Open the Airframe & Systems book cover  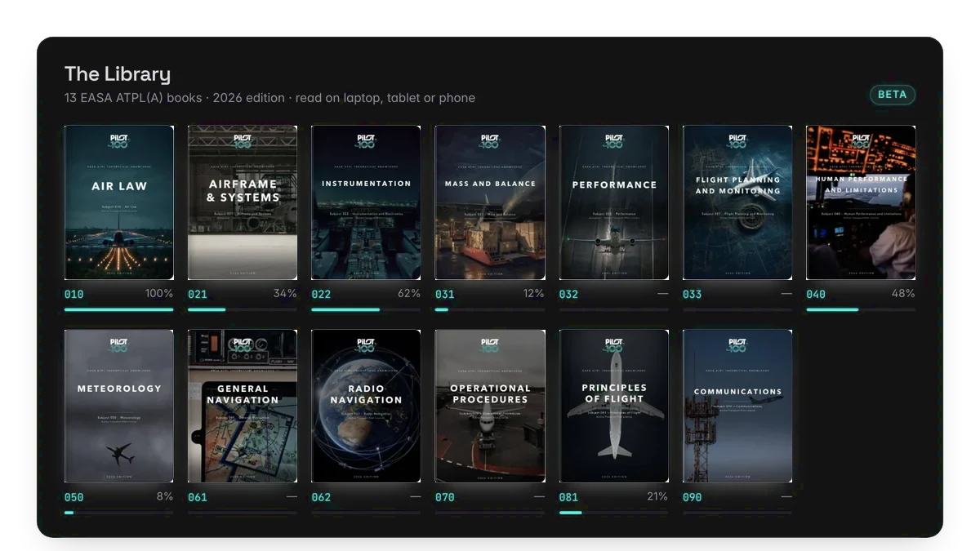(243, 202)
